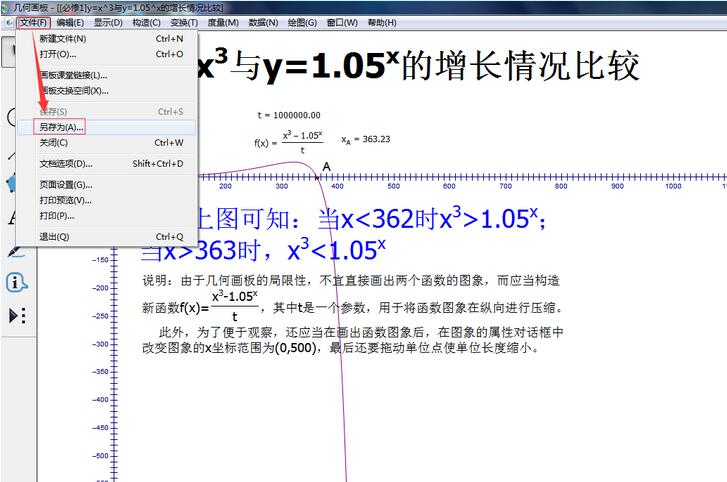Select the blue text line 当x>363时

tap(199, 251)
